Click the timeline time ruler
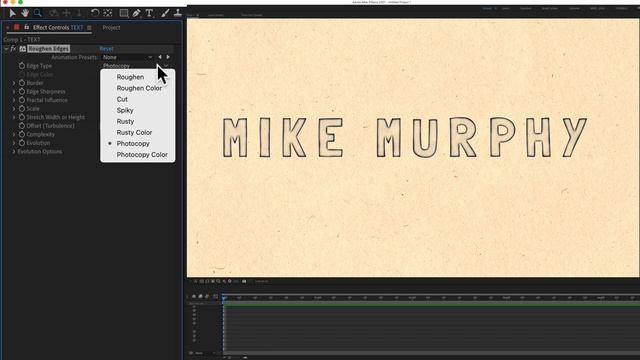The height and width of the screenshot is (360, 640). [431, 298]
